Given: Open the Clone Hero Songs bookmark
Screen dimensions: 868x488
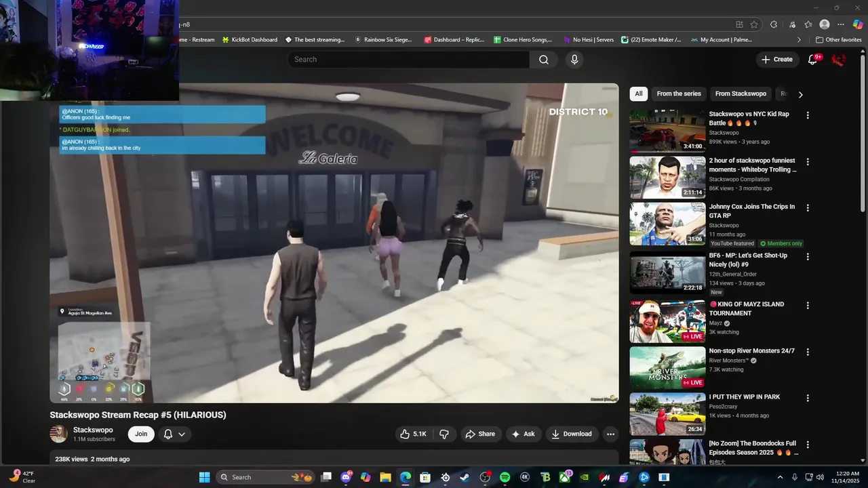Looking at the screenshot, I should pyautogui.click(x=523, y=40).
